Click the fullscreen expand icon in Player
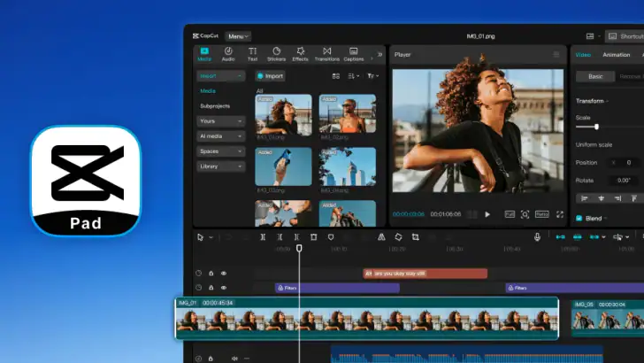Image resolution: width=644 pixels, height=363 pixels. [560, 214]
